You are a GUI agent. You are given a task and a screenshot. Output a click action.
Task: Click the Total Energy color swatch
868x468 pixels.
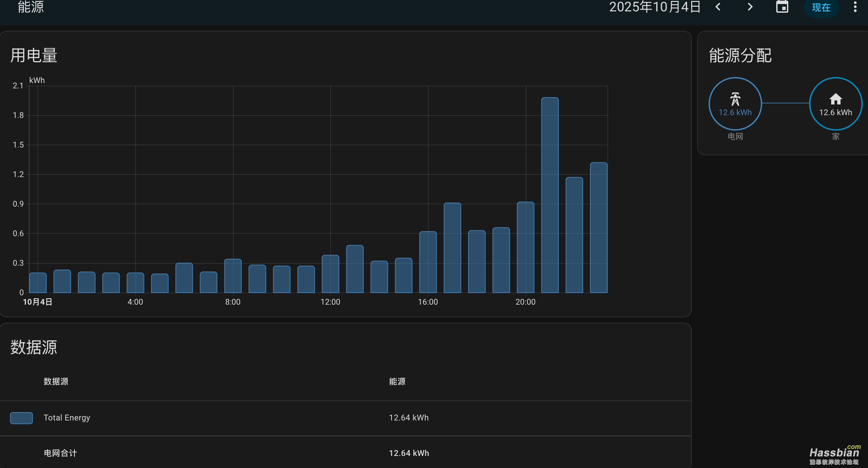[x=21, y=418]
